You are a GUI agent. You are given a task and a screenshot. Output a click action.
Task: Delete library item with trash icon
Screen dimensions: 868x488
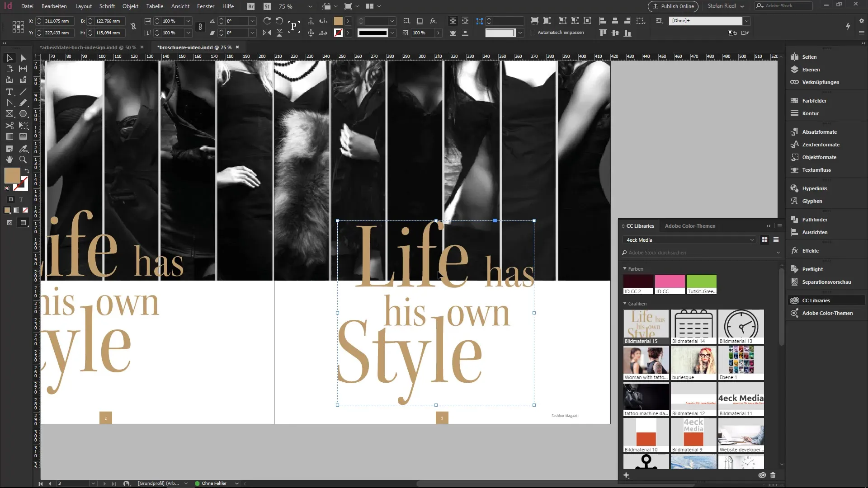point(773,475)
